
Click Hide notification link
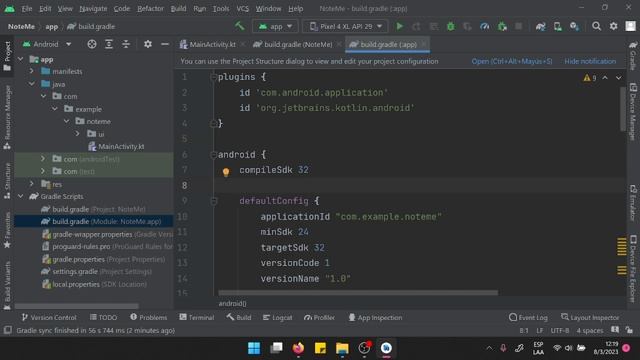tap(590, 61)
